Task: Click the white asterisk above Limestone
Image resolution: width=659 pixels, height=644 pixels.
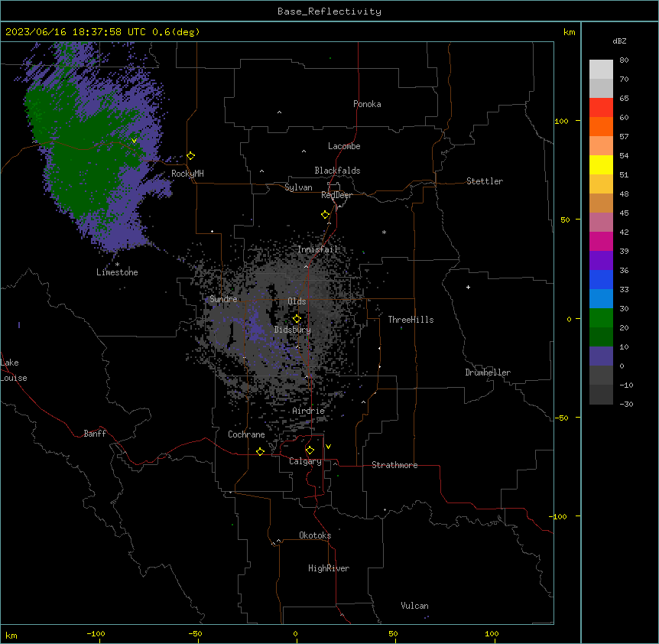Action: 117,265
